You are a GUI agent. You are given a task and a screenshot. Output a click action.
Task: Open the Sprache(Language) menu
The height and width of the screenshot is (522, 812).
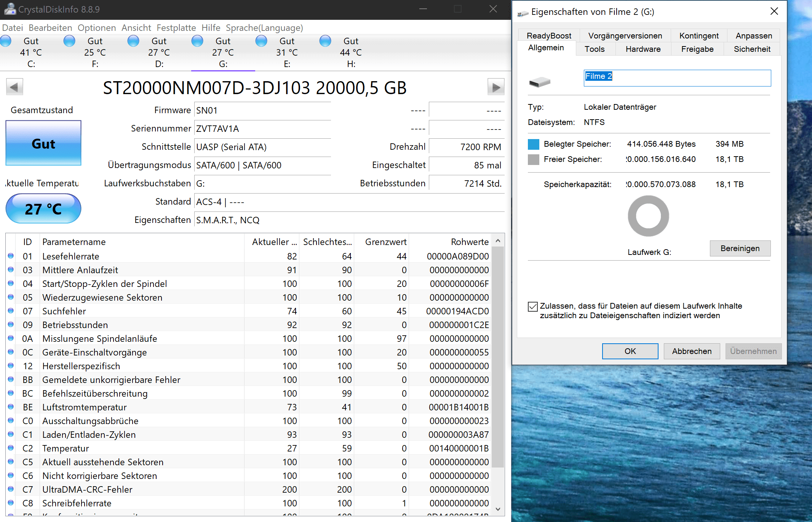(264, 28)
